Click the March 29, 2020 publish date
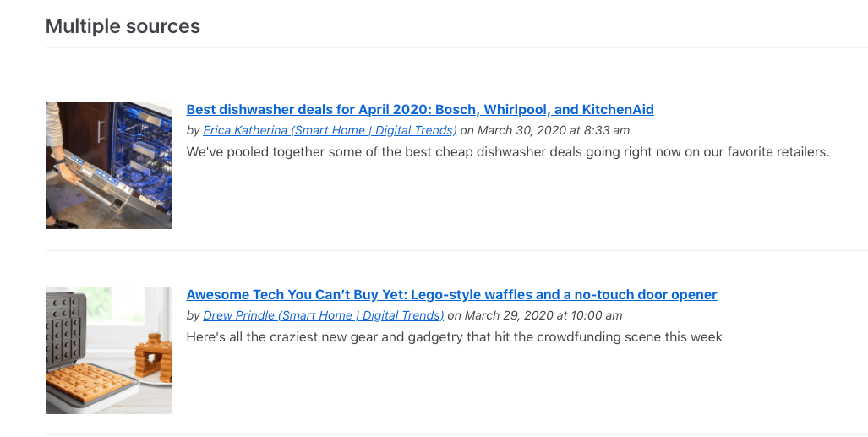The height and width of the screenshot is (437, 868). (x=510, y=316)
